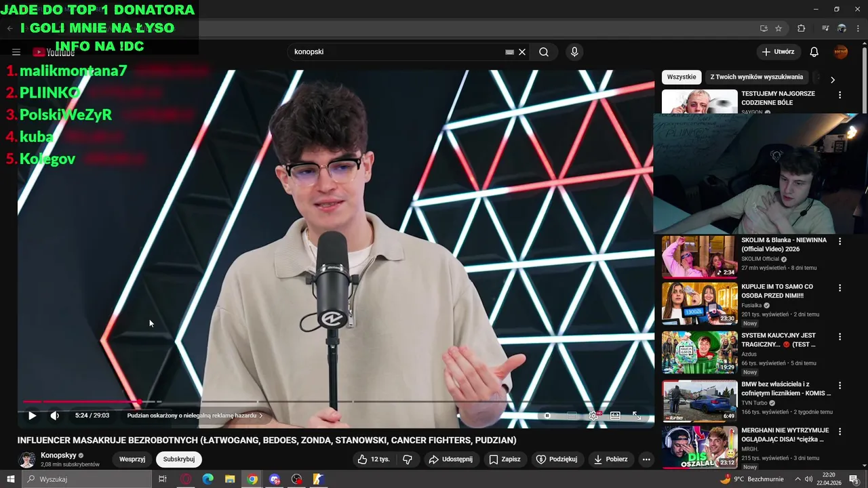868x488 pixels.
Task: Mute the video with the volume icon
Action: [55, 415]
